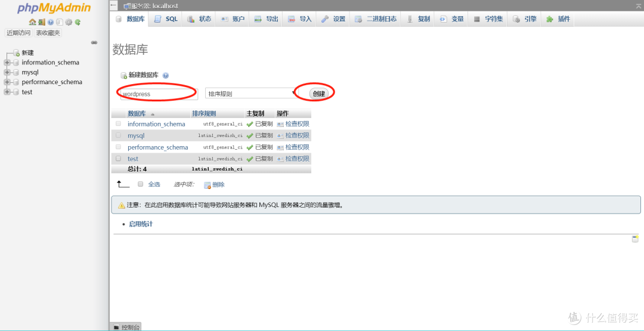Click the 创建 button
The width and height of the screenshot is (644, 331).
click(x=318, y=94)
